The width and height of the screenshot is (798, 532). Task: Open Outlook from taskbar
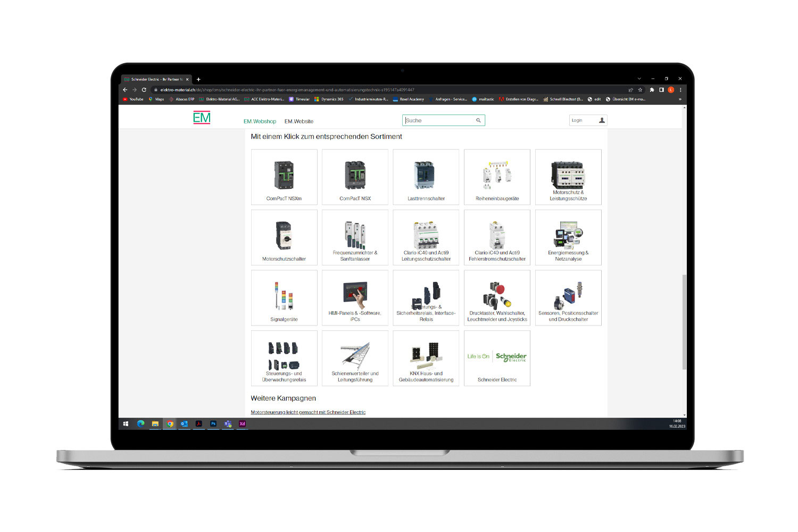pyautogui.click(x=184, y=424)
